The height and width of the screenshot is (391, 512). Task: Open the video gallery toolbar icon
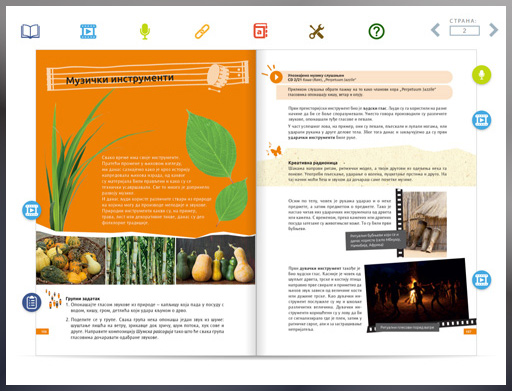[88, 31]
